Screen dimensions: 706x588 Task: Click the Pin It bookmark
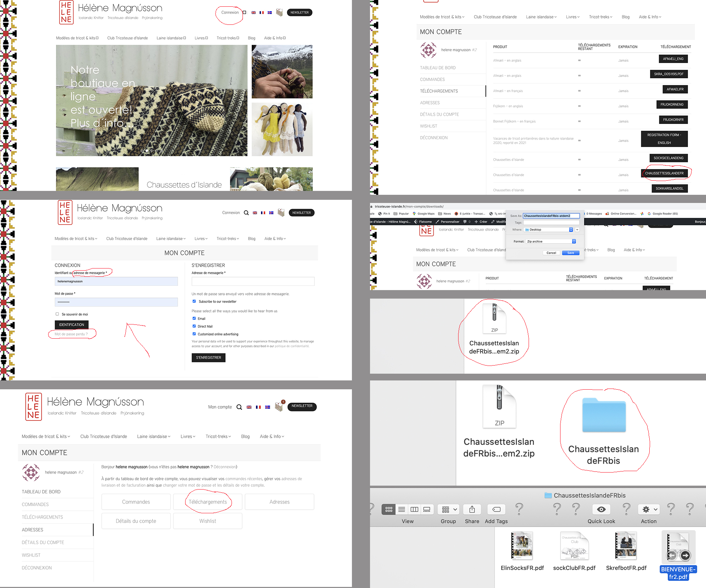click(x=384, y=214)
